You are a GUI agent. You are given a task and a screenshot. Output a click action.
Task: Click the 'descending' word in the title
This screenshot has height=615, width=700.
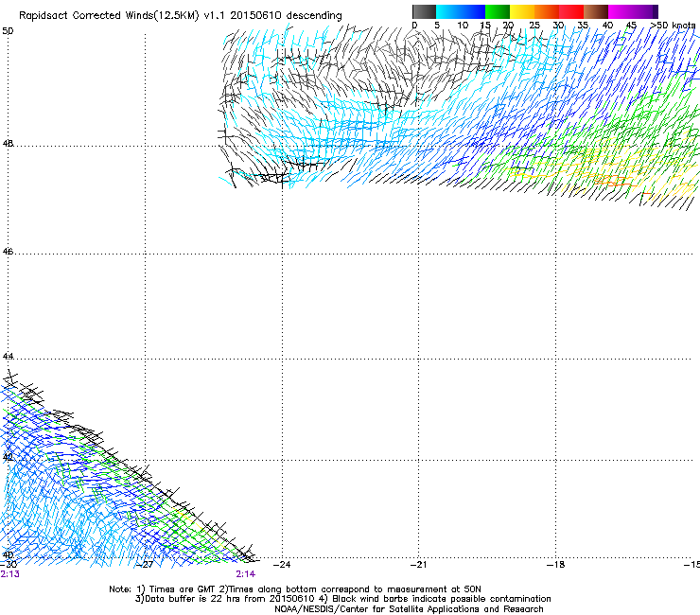(314, 16)
